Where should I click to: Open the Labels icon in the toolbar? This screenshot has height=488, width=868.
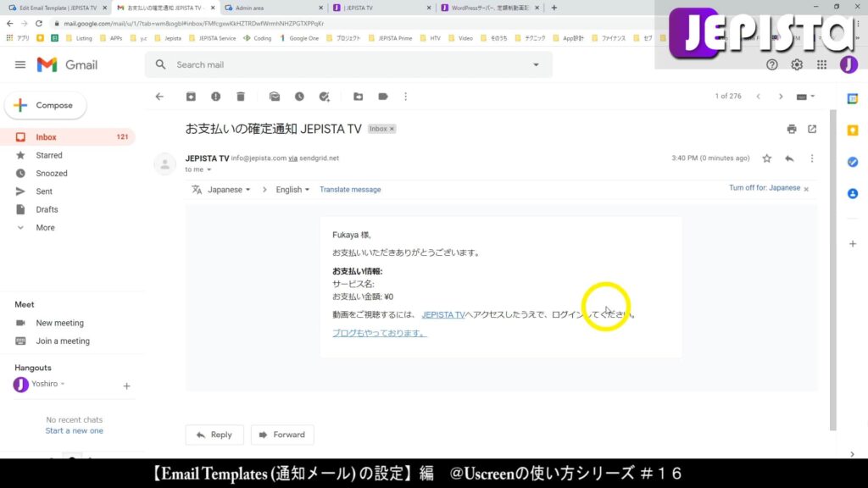(x=382, y=97)
